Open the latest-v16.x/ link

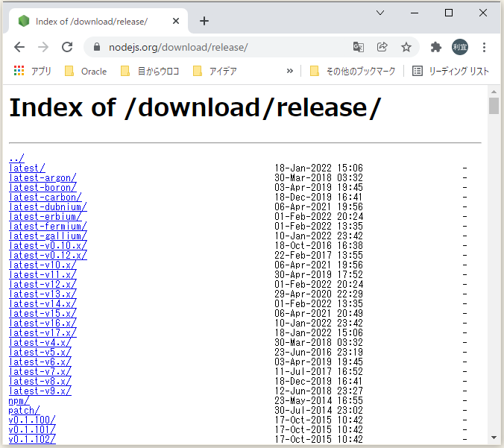coord(42,323)
